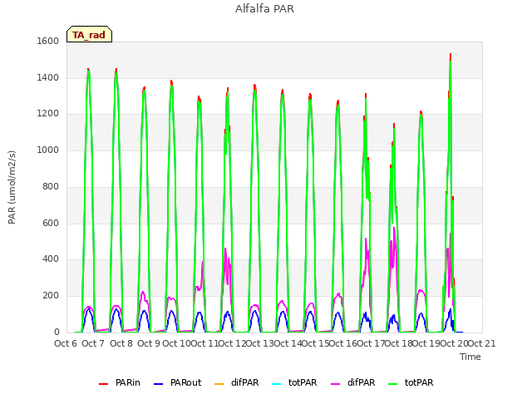Click the 1400 y-axis tick label
Screen dimensions: 532x399
48,77
